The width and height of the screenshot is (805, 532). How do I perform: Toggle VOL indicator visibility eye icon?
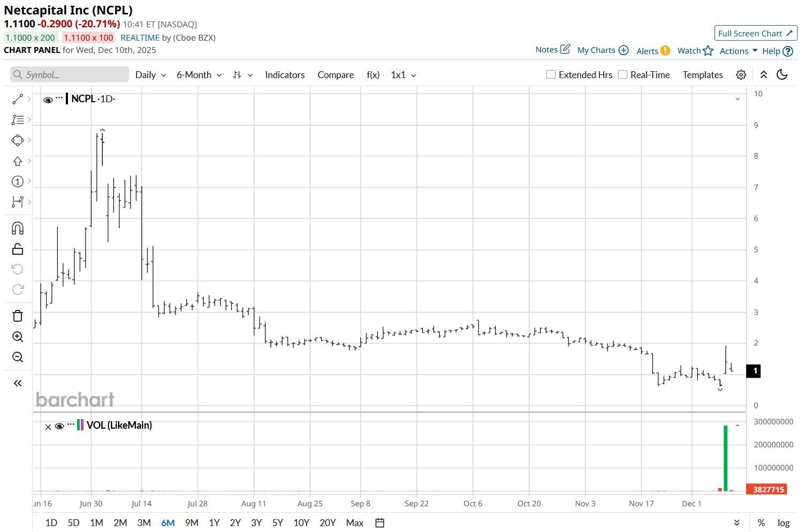(x=59, y=426)
